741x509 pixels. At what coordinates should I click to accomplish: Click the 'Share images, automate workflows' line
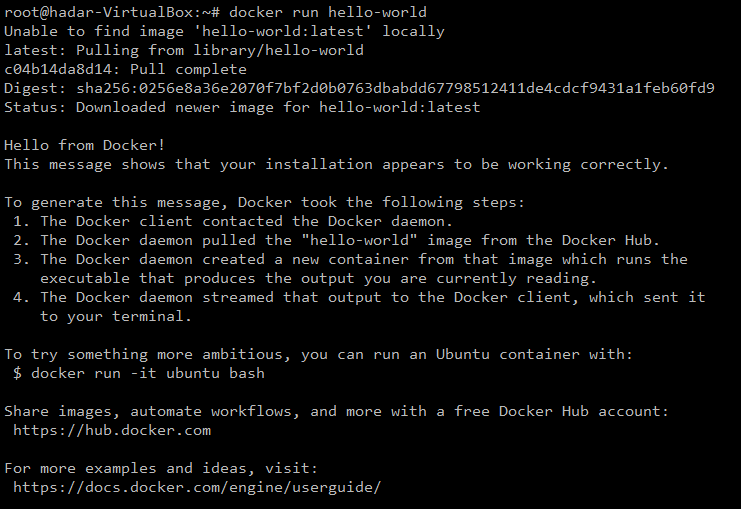337,411
